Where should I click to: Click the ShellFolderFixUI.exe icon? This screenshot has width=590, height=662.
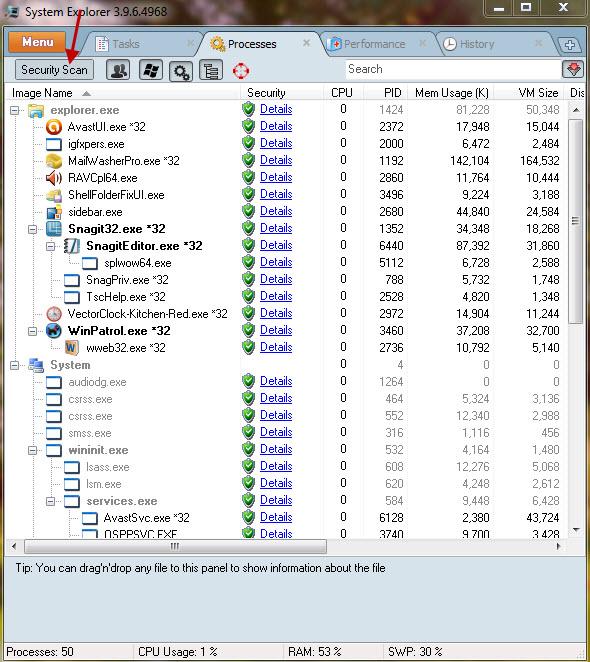point(54,195)
